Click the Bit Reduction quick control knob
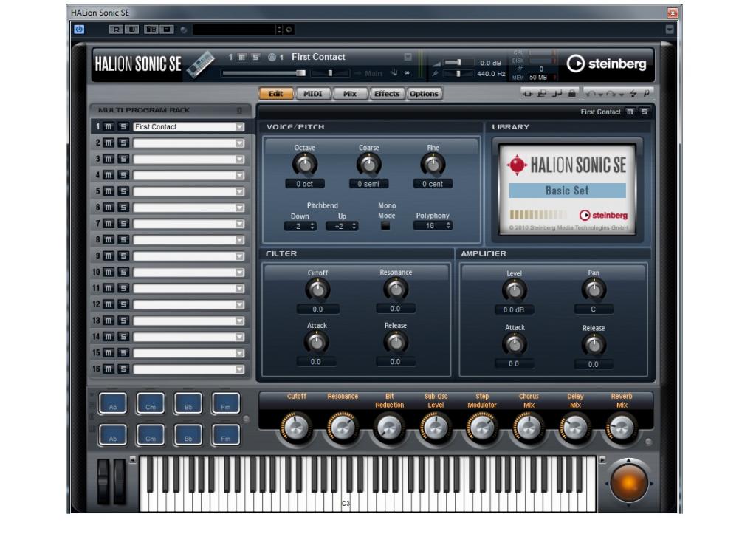The image size is (756, 534). (x=389, y=428)
